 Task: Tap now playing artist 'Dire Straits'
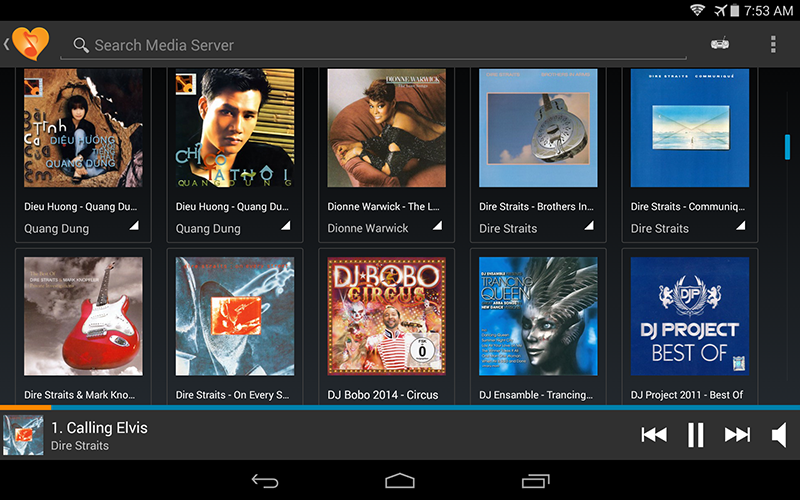(80, 445)
